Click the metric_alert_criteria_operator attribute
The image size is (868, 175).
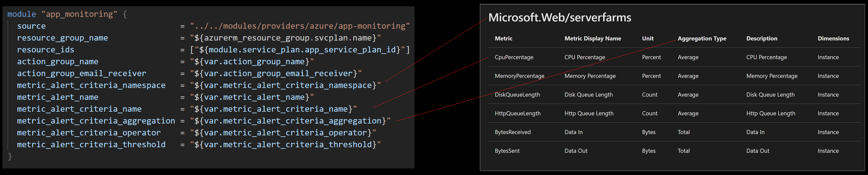[89, 133]
